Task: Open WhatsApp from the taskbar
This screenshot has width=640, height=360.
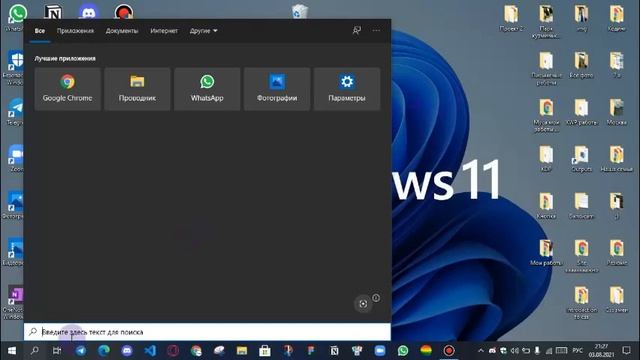Action: [x=403, y=351]
